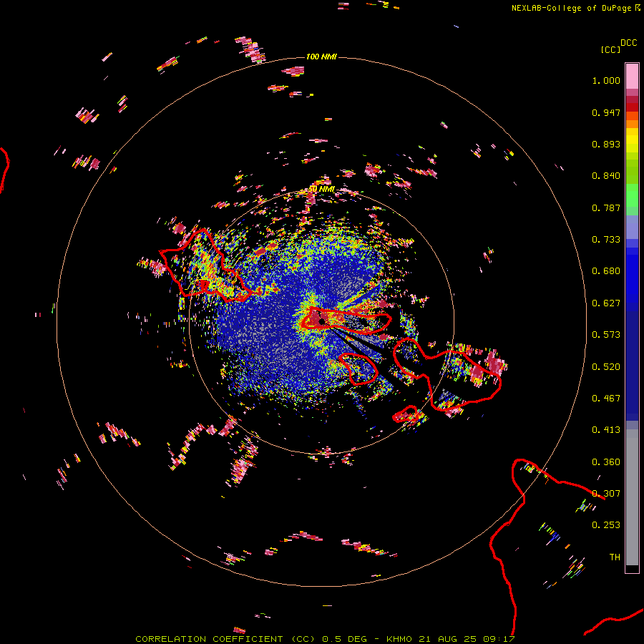
Task: Click the gray lower section of the color bar
Action: pyautogui.click(x=632, y=497)
